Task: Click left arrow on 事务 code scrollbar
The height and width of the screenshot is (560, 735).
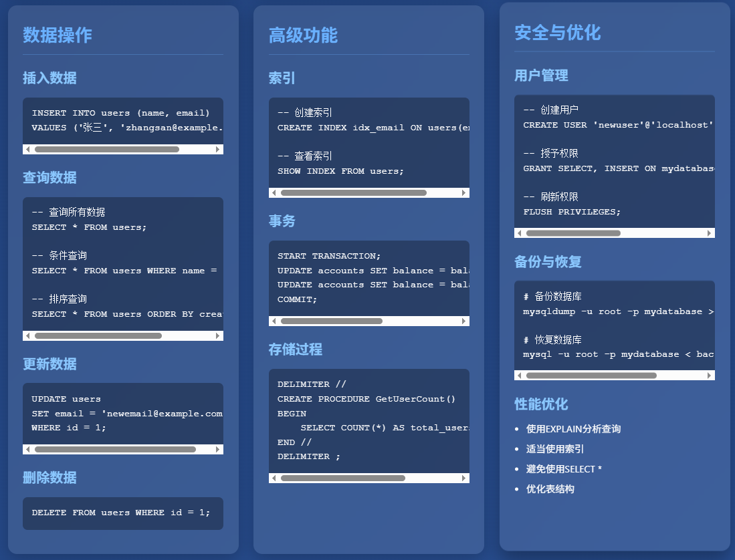Action: [x=272, y=321]
